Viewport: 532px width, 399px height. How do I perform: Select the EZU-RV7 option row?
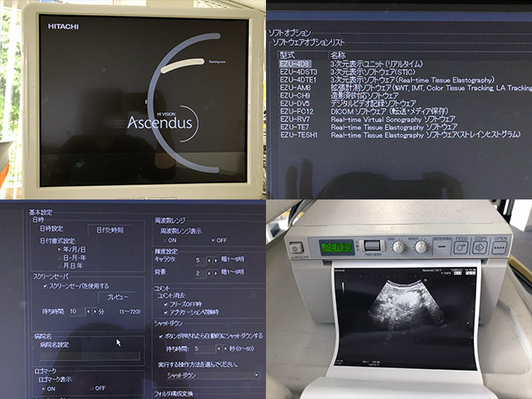pyautogui.click(x=406, y=120)
